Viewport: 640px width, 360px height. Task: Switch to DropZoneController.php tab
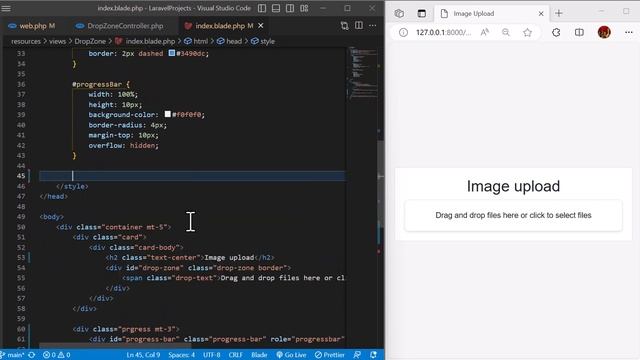pyautogui.click(x=120, y=26)
